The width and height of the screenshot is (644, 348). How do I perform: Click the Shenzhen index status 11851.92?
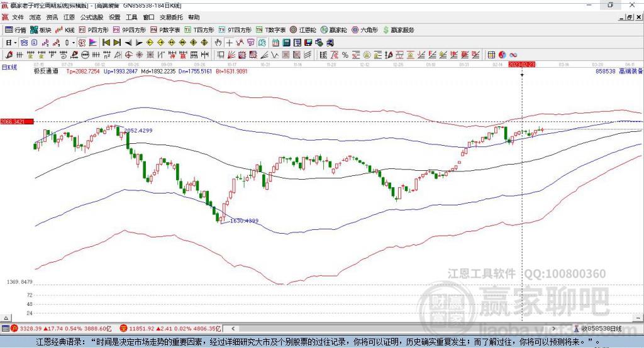tap(142, 329)
